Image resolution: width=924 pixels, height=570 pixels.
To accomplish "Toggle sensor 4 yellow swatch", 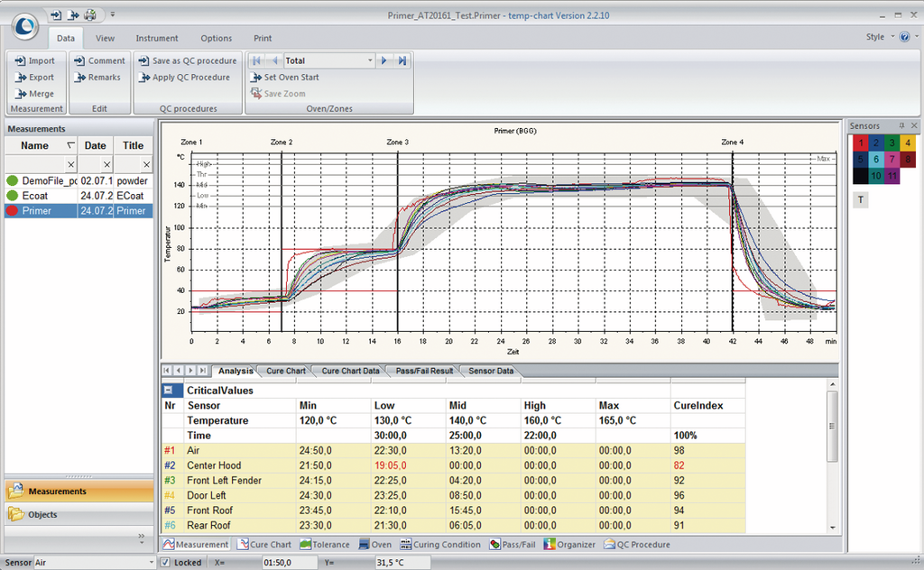I will point(908,142).
